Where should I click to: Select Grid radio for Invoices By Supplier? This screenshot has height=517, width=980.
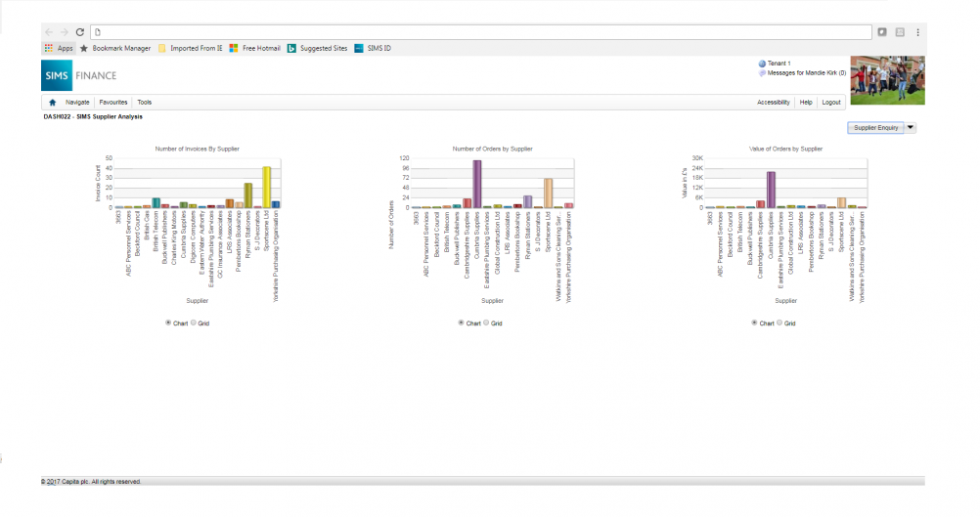[193, 323]
